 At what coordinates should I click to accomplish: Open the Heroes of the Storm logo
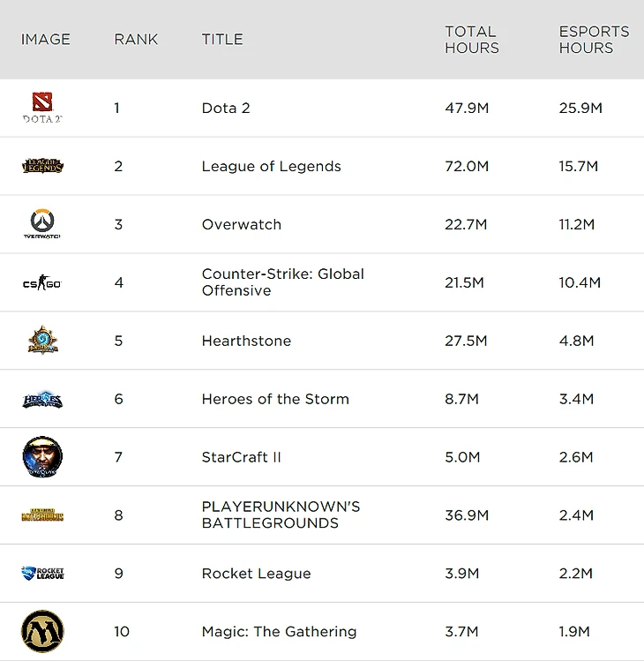coord(42,399)
